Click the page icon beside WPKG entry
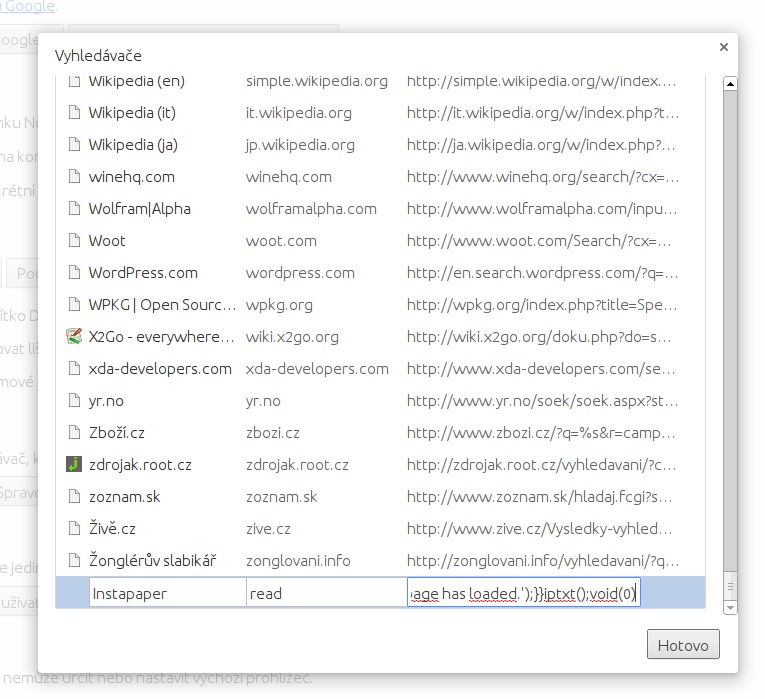Screen dimensions: 765x699 point(74,304)
